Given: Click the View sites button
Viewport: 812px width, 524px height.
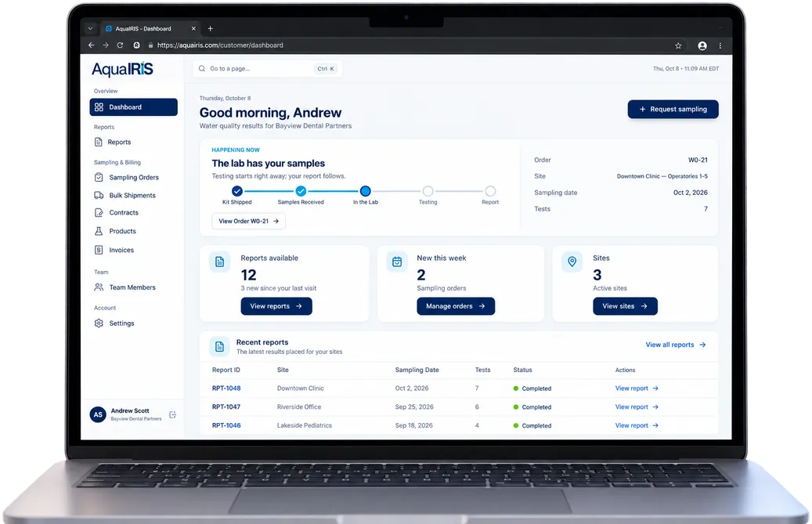Looking at the screenshot, I should [625, 306].
